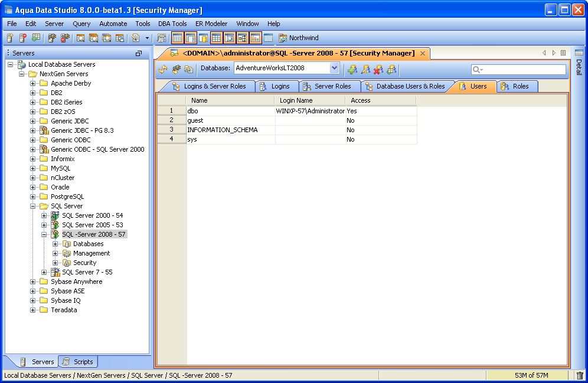588x383 pixels.
Task: Expand the Security node
Action: click(55, 263)
